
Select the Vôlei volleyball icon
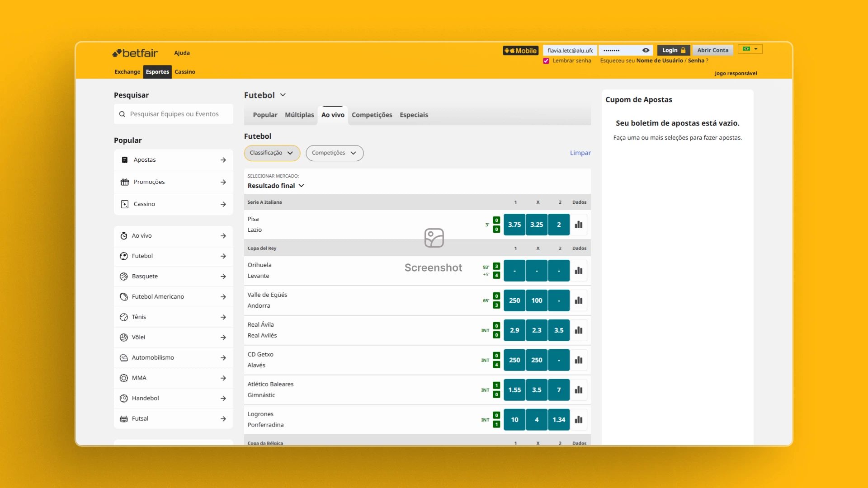pyautogui.click(x=123, y=337)
